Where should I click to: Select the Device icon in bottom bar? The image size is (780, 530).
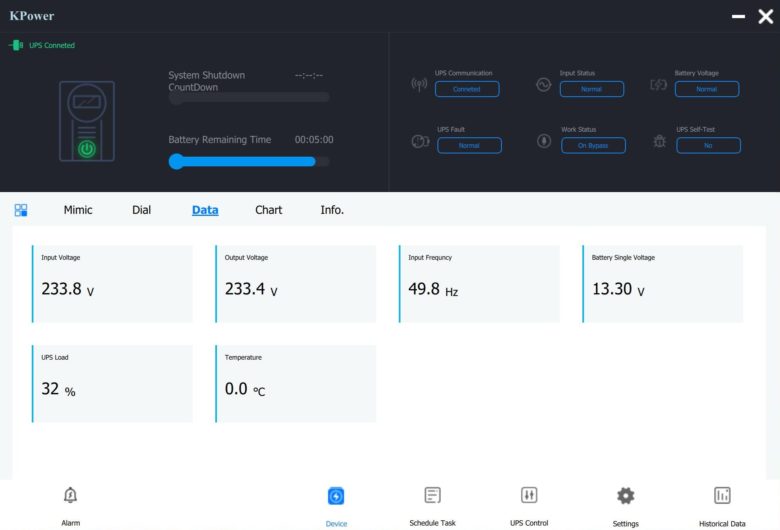pyautogui.click(x=336, y=496)
